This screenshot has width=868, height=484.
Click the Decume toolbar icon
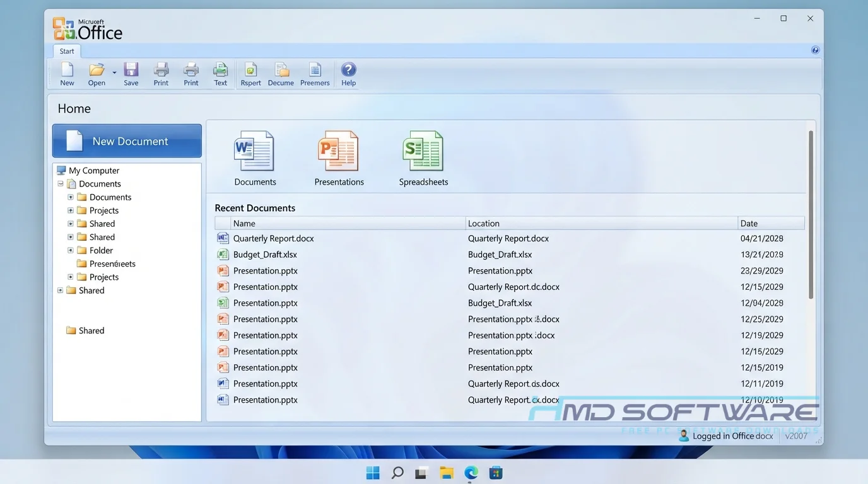tap(281, 69)
